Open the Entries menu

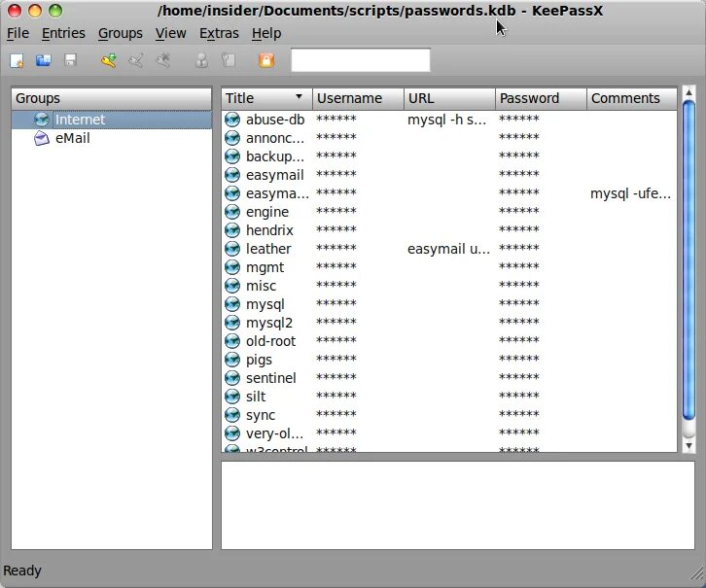[63, 33]
